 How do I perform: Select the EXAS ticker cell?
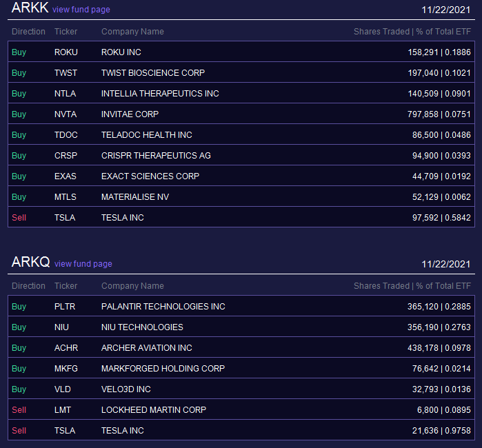tap(66, 176)
